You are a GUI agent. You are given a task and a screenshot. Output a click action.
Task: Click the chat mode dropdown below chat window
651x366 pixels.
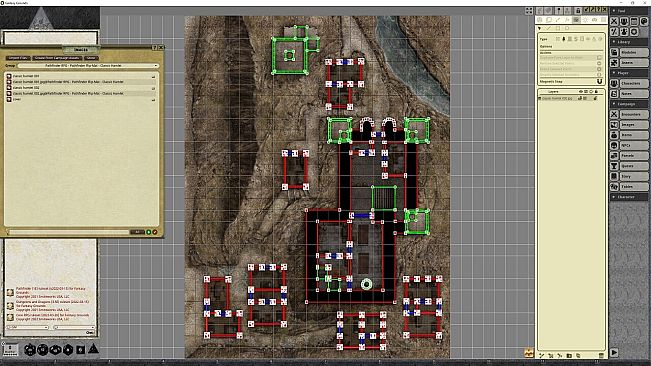tap(27, 327)
